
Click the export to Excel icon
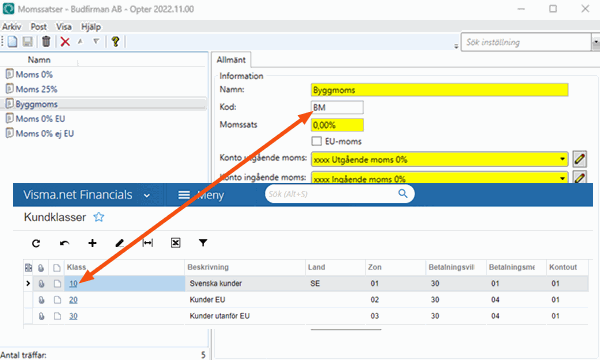click(x=176, y=243)
